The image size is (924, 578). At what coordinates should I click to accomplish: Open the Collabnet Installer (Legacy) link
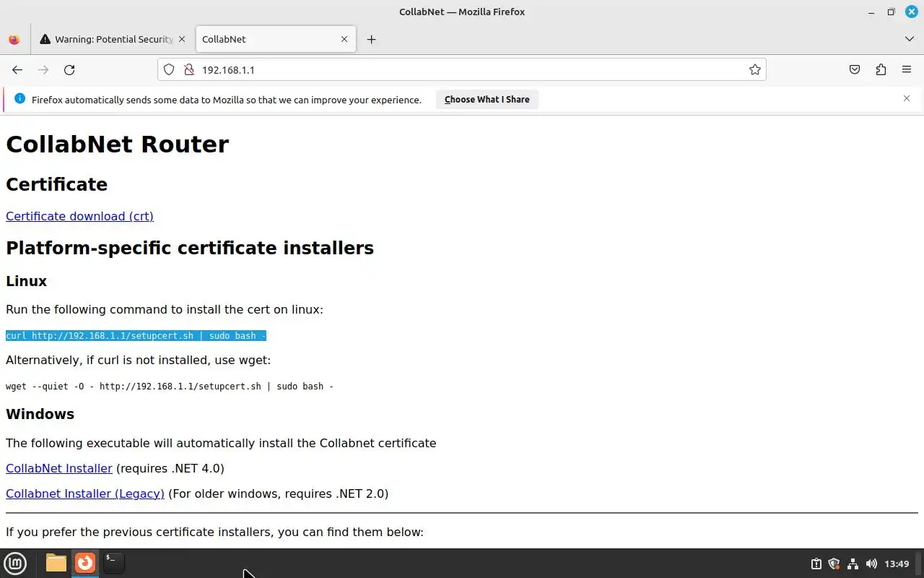85,493
